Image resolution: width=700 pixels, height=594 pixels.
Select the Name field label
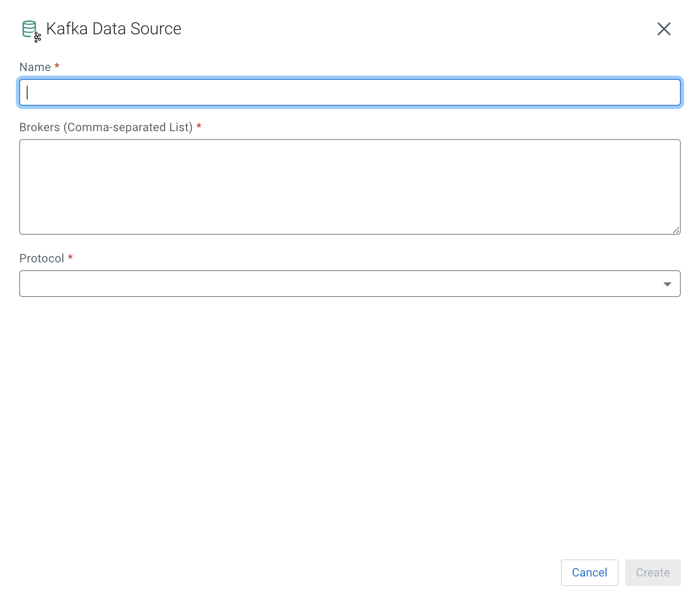click(x=35, y=67)
